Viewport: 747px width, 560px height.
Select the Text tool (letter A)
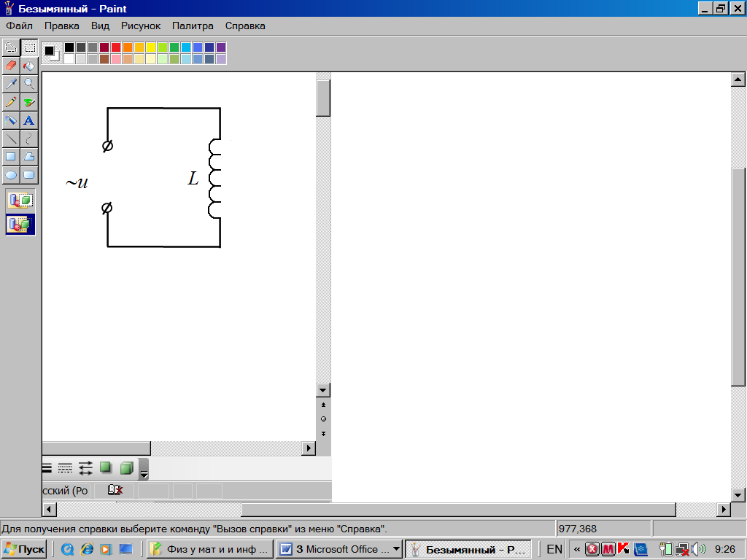tap(29, 120)
